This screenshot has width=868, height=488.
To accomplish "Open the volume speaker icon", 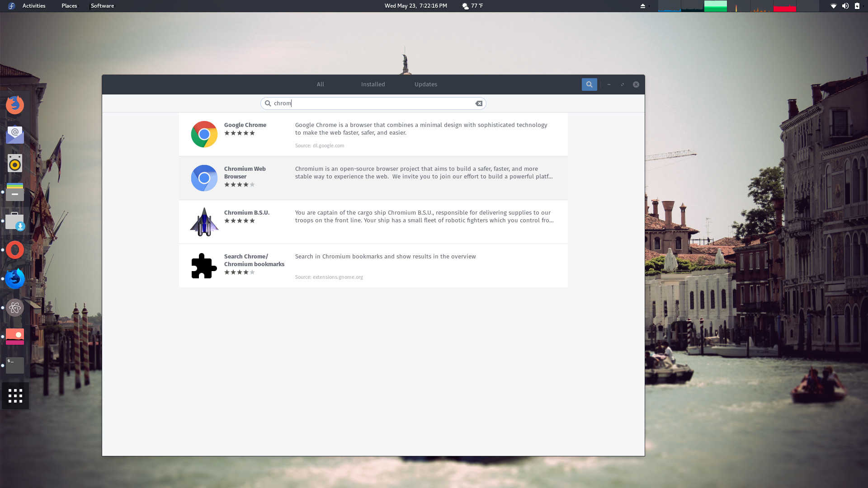I will 845,6.
